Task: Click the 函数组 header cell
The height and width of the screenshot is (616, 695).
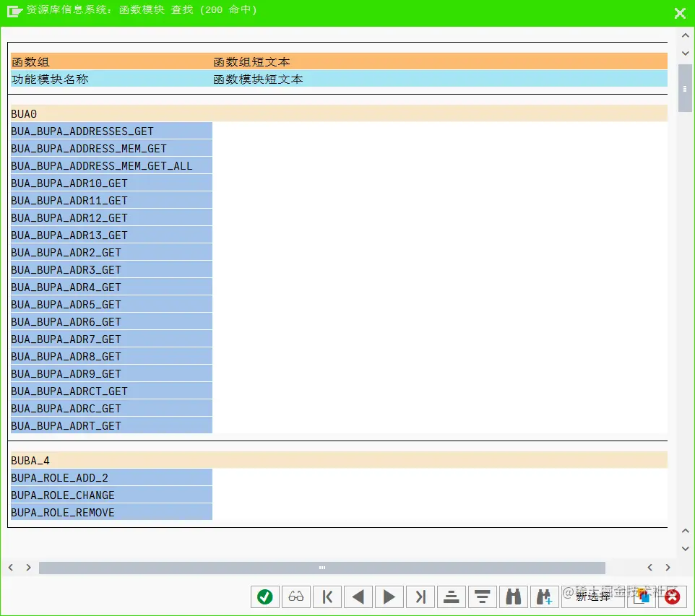Action: (111, 61)
